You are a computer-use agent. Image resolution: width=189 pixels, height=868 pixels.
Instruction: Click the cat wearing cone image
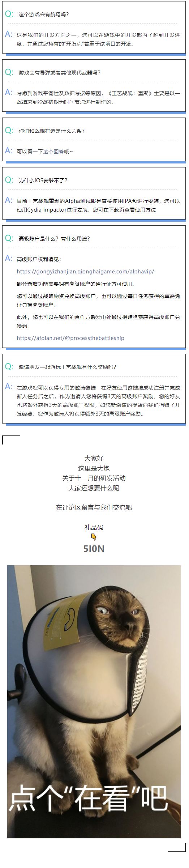coord(94,702)
